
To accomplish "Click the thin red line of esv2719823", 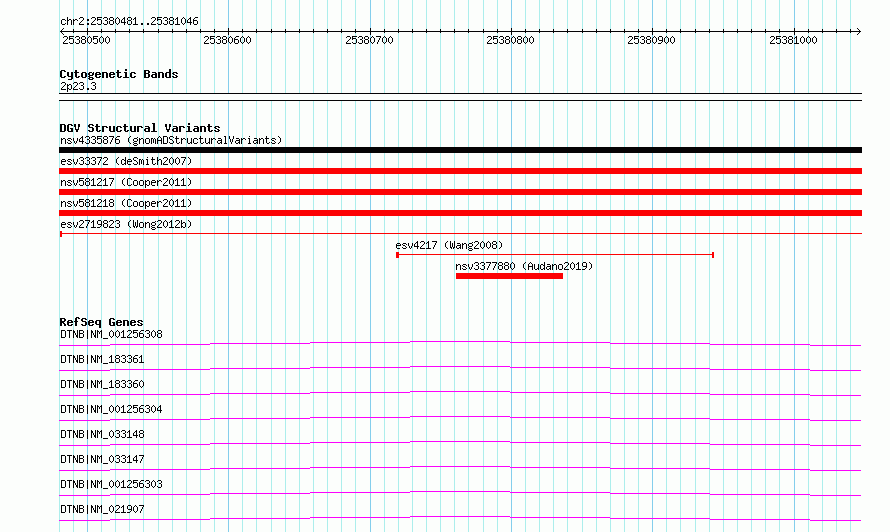I will (x=460, y=233).
